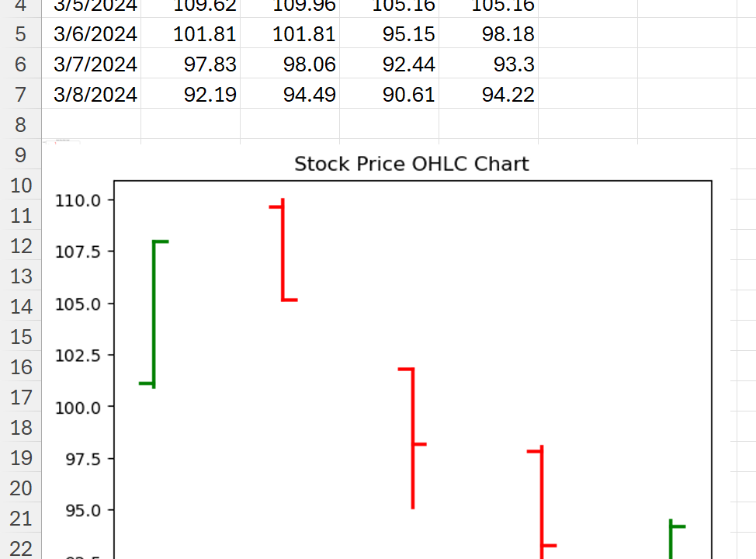Select the row 5 header
This screenshot has height=559, width=756.
[20, 34]
